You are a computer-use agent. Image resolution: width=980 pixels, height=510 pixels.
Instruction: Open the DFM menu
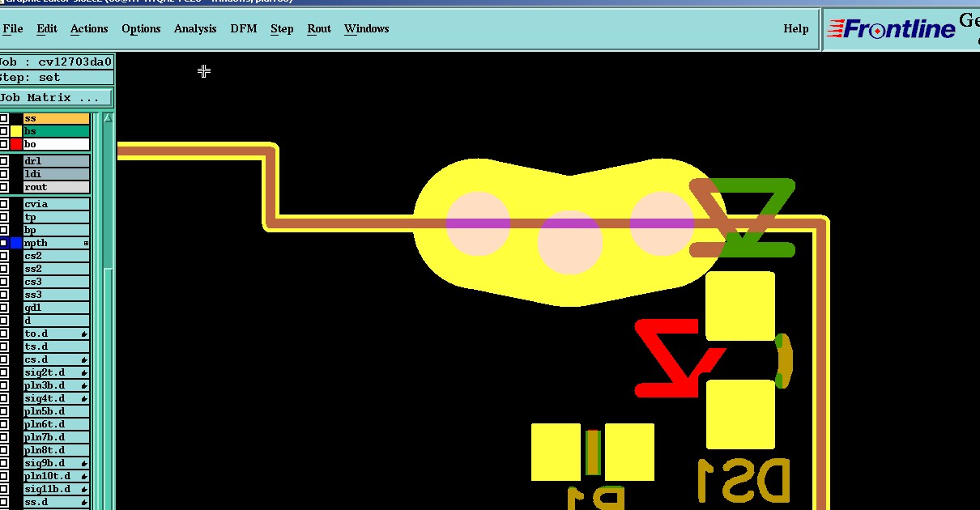[x=244, y=28]
